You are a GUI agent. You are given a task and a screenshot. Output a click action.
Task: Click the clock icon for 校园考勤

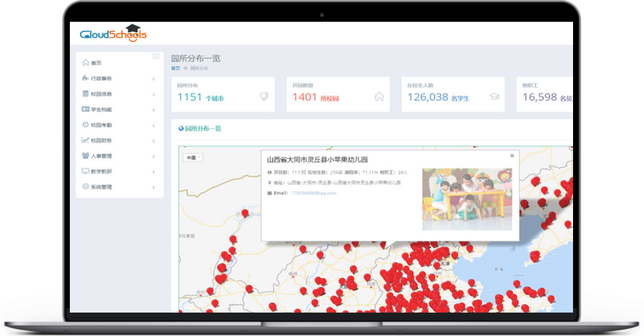point(86,124)
